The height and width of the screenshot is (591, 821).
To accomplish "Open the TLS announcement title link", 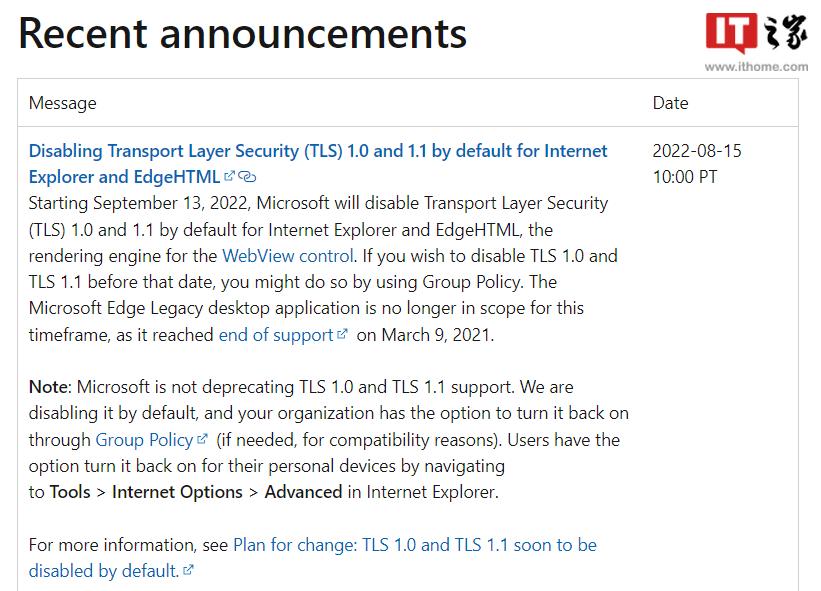I will 318,150.
